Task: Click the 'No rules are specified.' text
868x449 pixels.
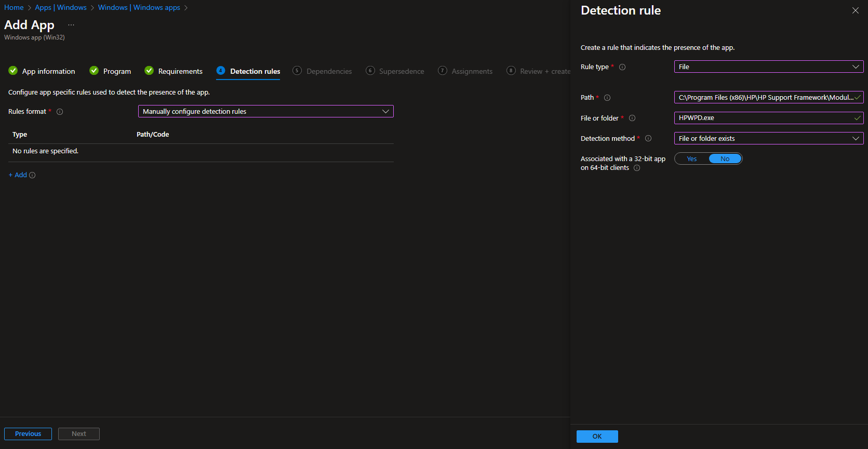Action: click(45, 151)
